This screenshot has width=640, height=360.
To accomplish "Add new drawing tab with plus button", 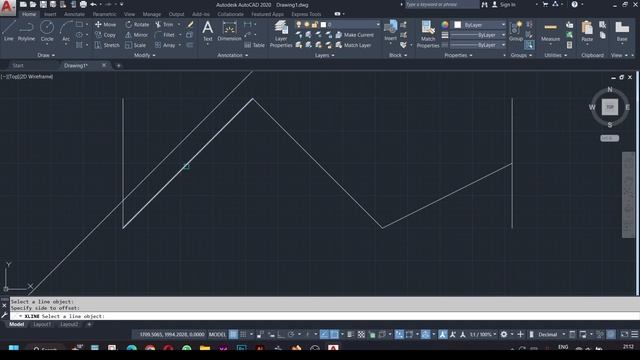I will click(118, 66).
